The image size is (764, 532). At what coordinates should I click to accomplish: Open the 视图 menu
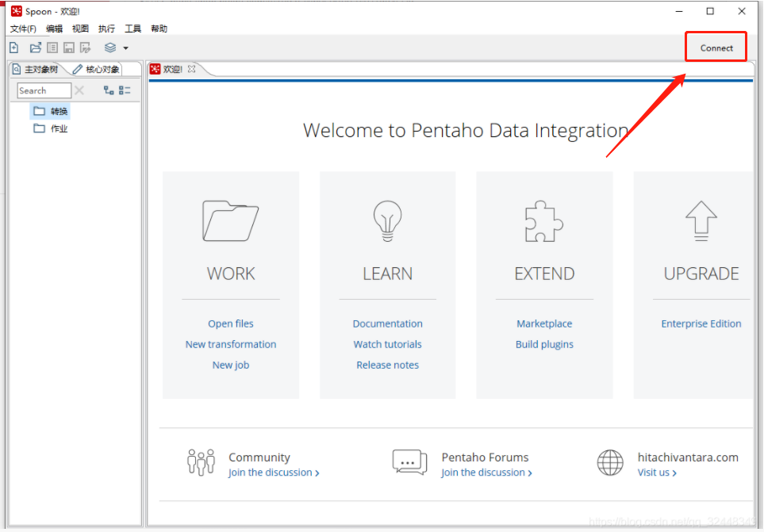click(80, 29)
